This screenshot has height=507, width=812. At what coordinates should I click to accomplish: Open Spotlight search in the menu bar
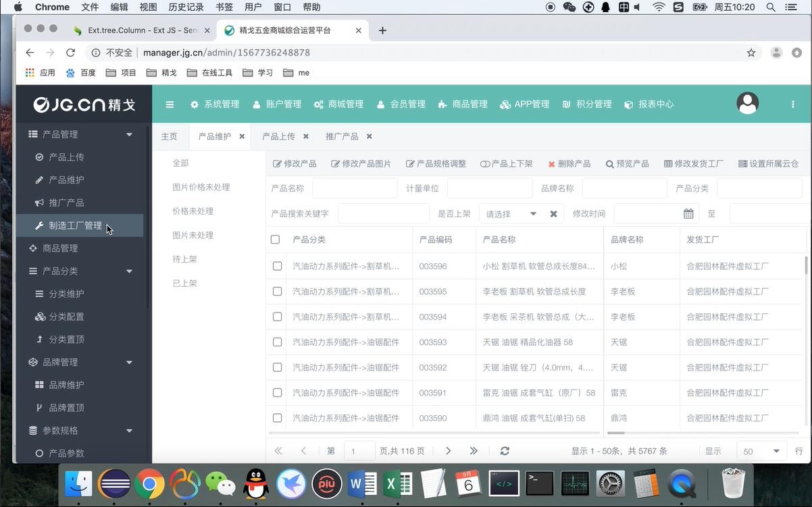click(x=771, y=7)
